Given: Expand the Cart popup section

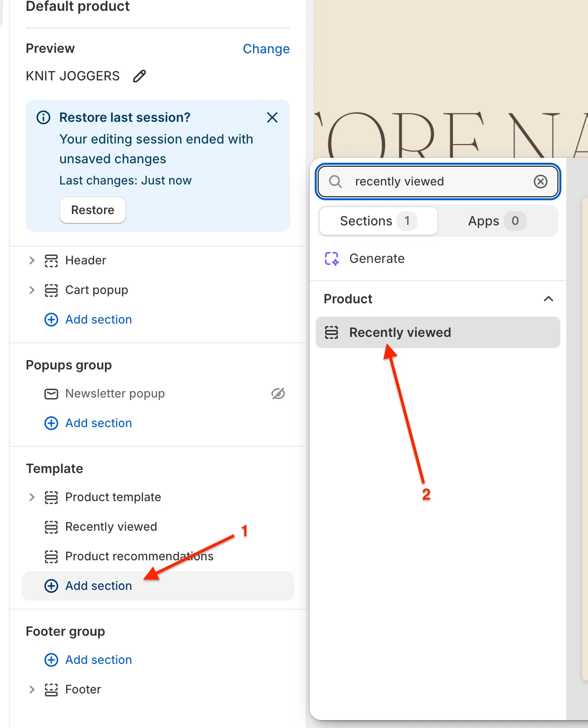Looking at the screenshot, I should [32, 290].
